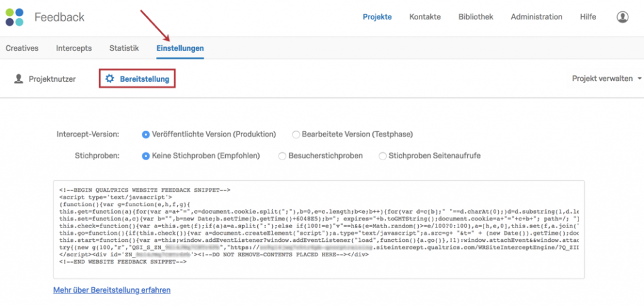Click the Bereitstellung gear icon
The image size is (644, 306).
109,79
